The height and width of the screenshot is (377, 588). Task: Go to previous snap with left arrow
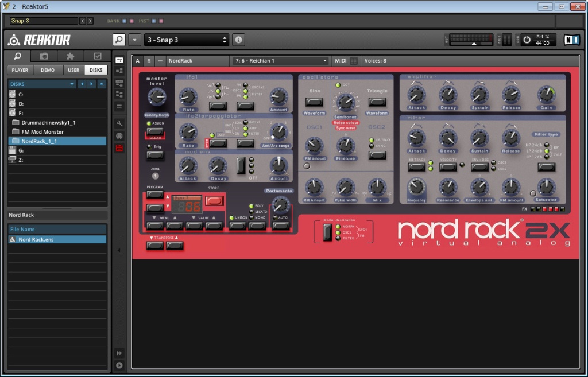click(83, 21)
